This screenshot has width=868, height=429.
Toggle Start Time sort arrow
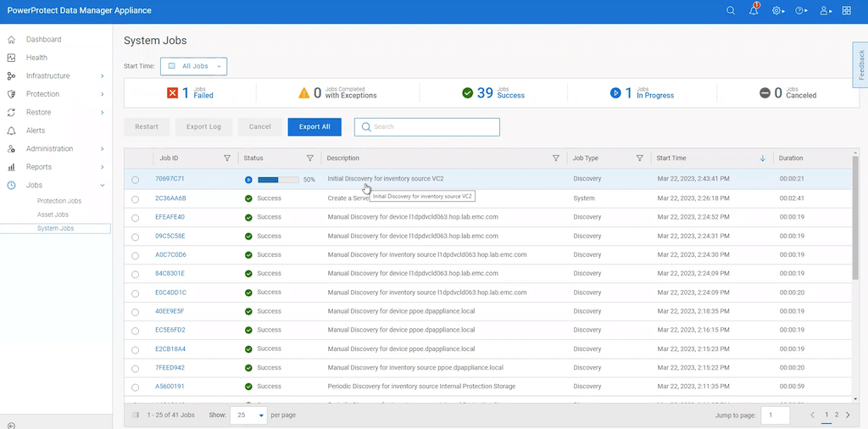click(762, 159)
